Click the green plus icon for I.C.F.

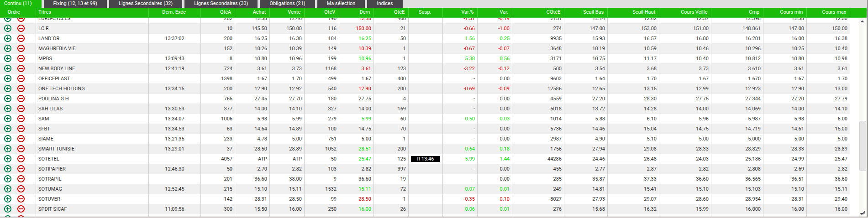click(8, 28)
